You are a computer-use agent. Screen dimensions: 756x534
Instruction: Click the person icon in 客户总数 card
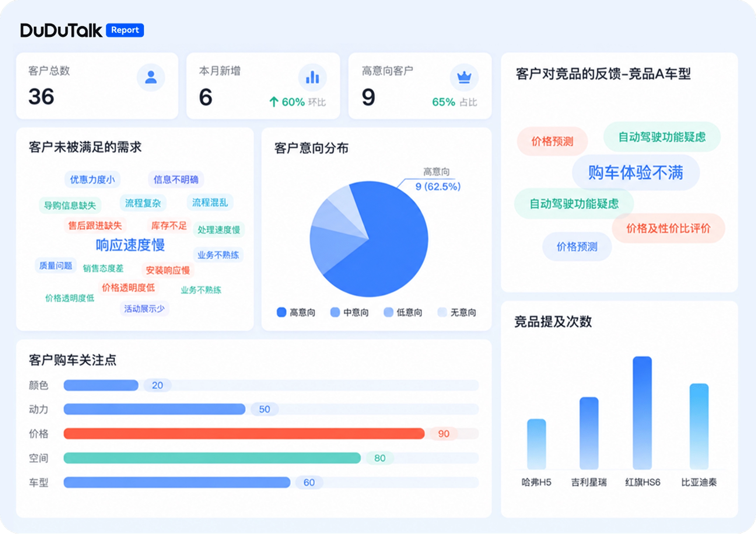(x=151, y=77)
